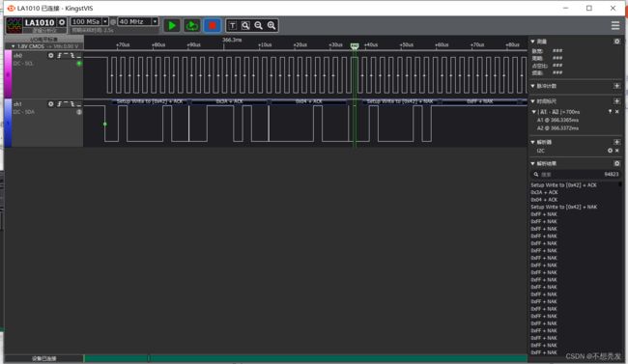Select '0x04 + ACK' decode result row
The height and width of the screenshot is (364, 628).
544,200
